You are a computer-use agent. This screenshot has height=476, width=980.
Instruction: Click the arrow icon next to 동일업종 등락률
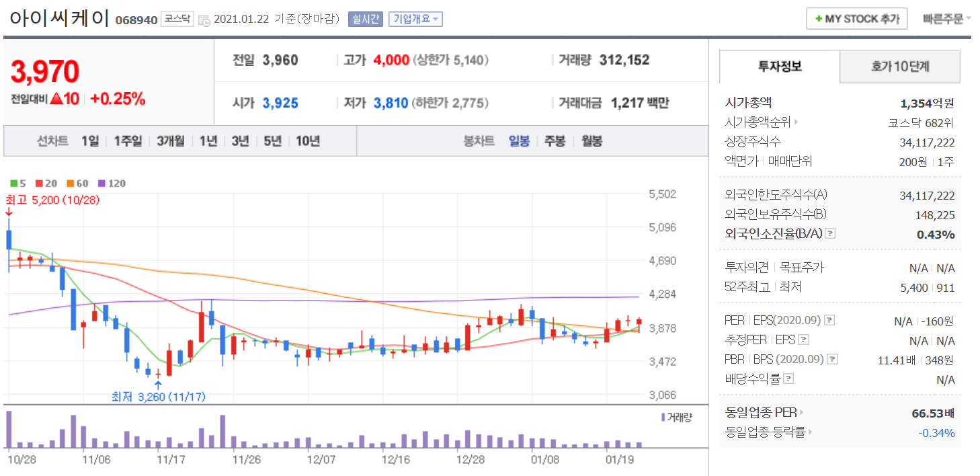[x=809, y=432]
